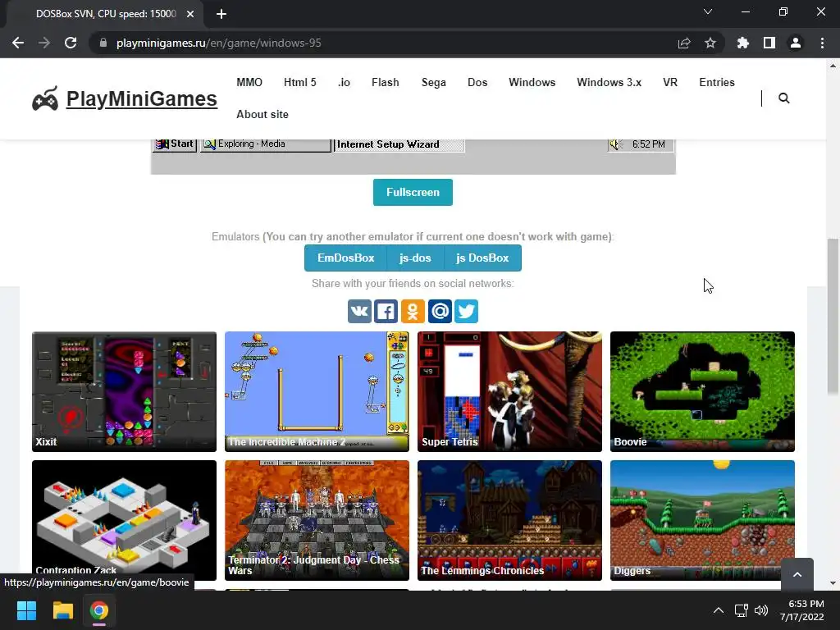Click the VK share icon
Screen dimensions: 840x630
tap(359, 311)
